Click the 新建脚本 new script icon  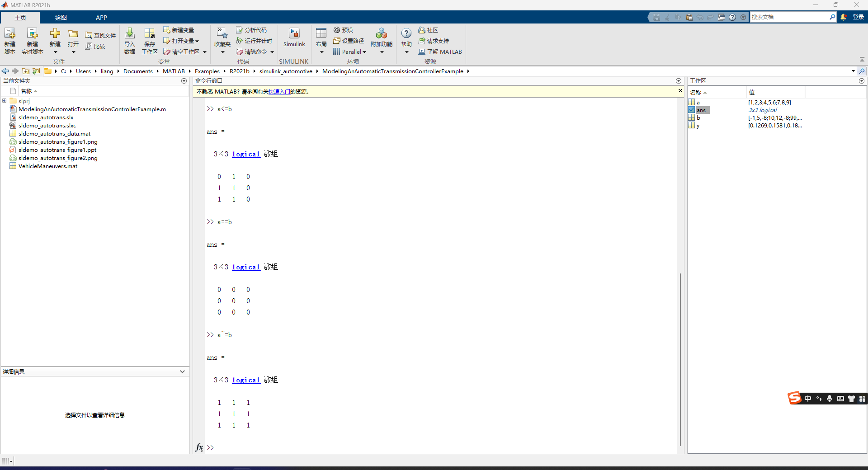10,34
